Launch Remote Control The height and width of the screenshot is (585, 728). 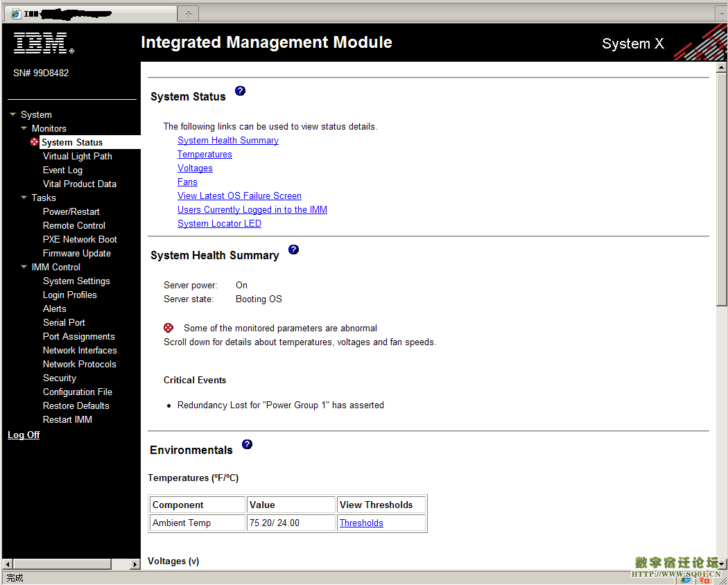pyautogui.click(x=73, y=226)
